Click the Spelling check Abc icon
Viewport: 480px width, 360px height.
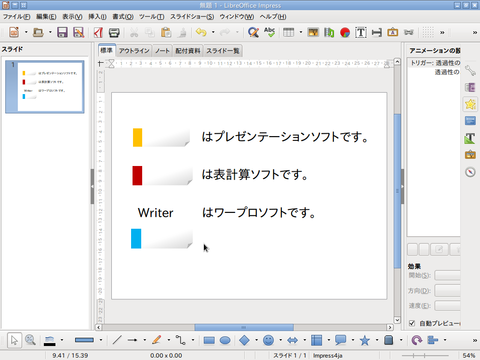pos(269,32)
